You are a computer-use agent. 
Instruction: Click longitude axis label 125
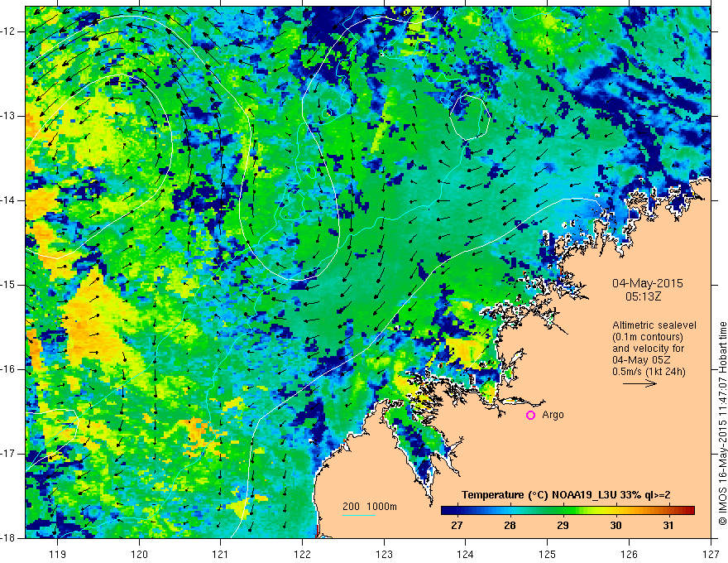[548, 554]
